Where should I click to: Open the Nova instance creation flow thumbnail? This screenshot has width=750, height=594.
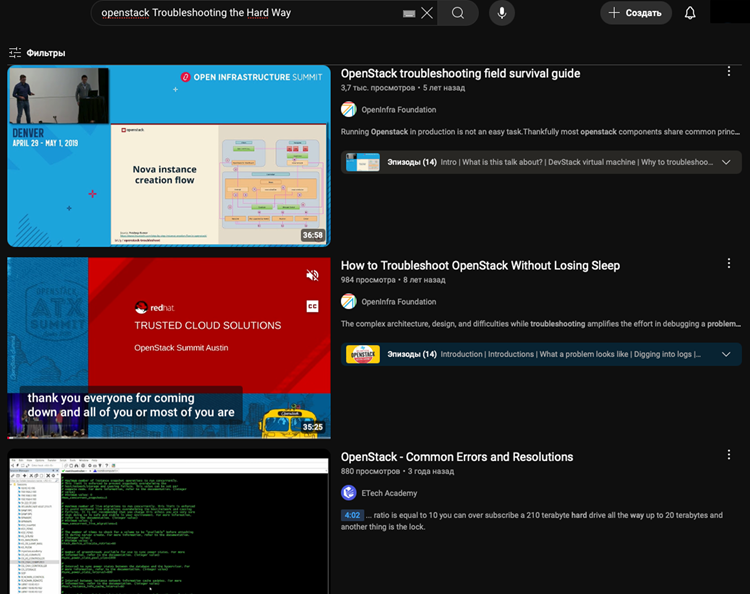click(169, 156)
